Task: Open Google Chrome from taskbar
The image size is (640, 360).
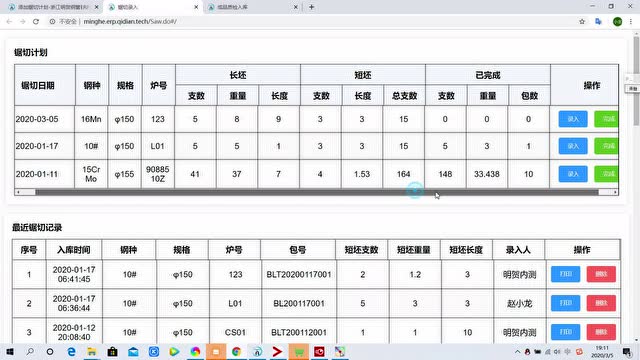Action: tap(236, 352)
